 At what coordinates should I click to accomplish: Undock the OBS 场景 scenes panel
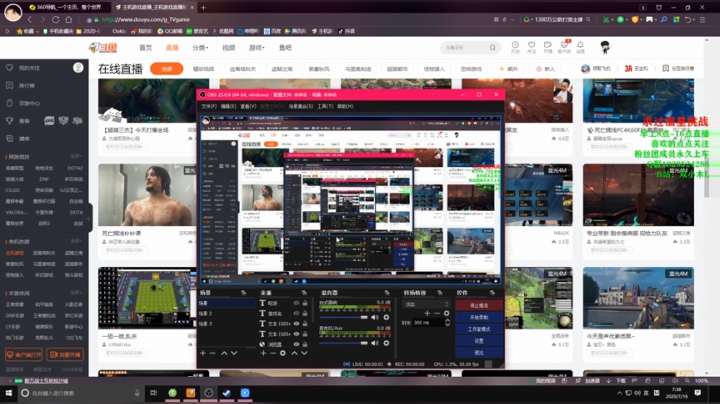tap(243, 292)
